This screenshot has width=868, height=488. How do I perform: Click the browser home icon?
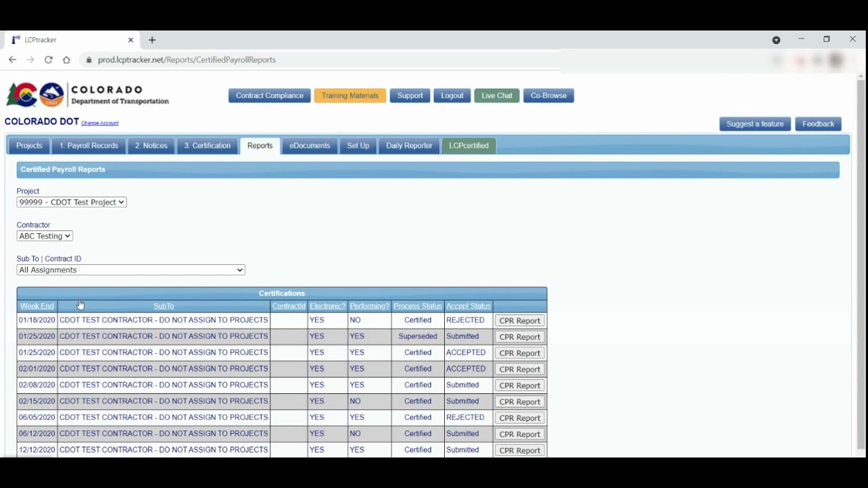tap(66, 60)
